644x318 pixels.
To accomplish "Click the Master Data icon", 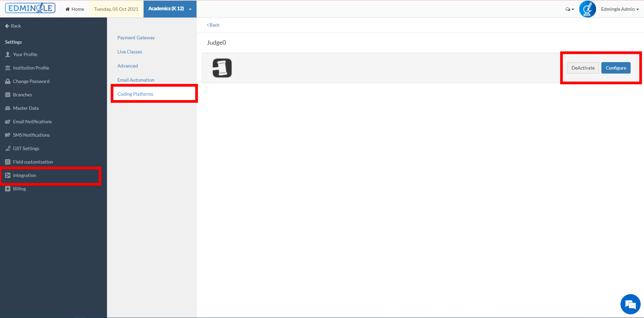I will [x=8, y=108].
